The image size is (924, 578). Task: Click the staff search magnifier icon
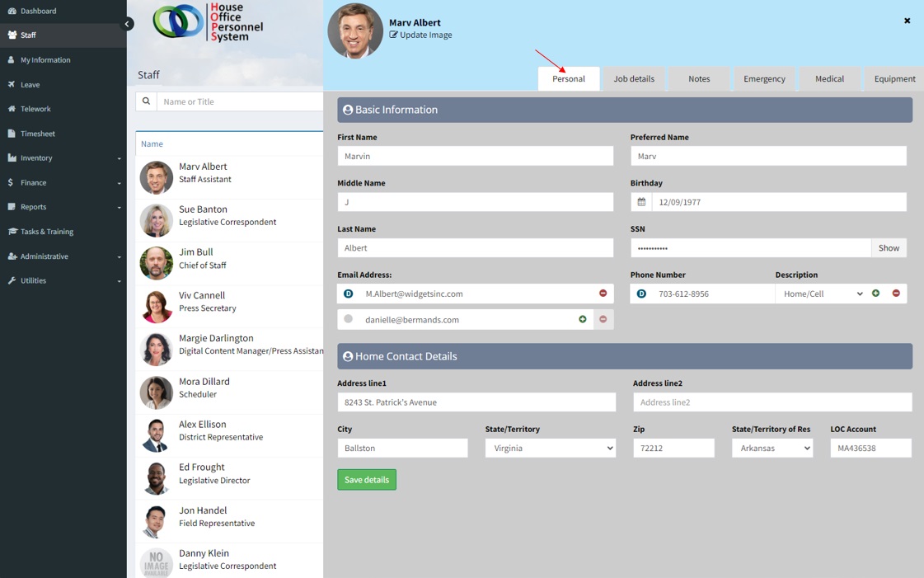coord(146,101)
